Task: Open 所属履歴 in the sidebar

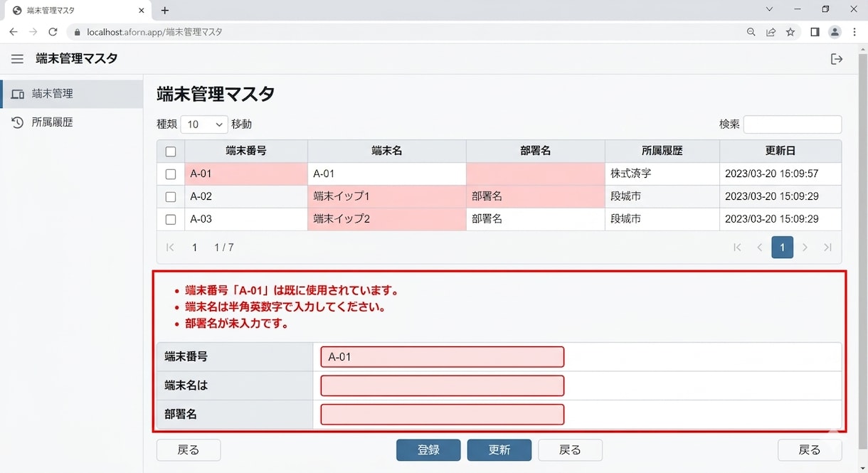Action: tap(72, 122)
